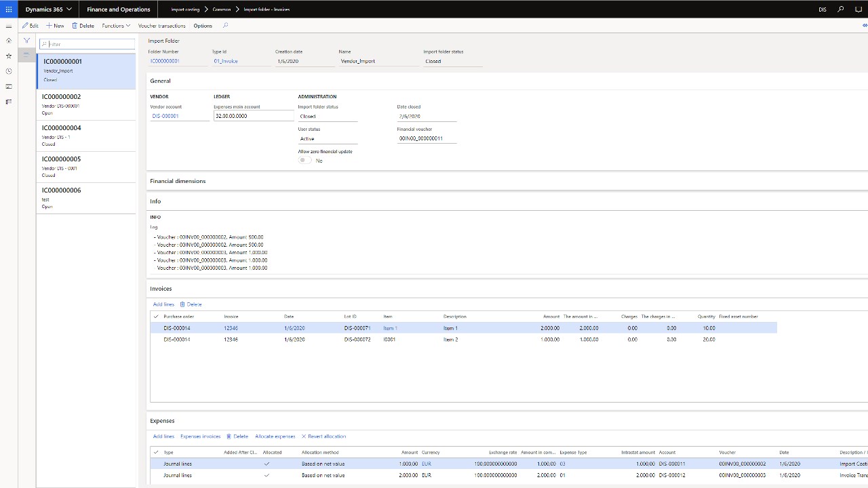This screenshot has width=868, height=488.
Task: Open Workspaces icon in left sidebar
Action: tap(9, 87)
